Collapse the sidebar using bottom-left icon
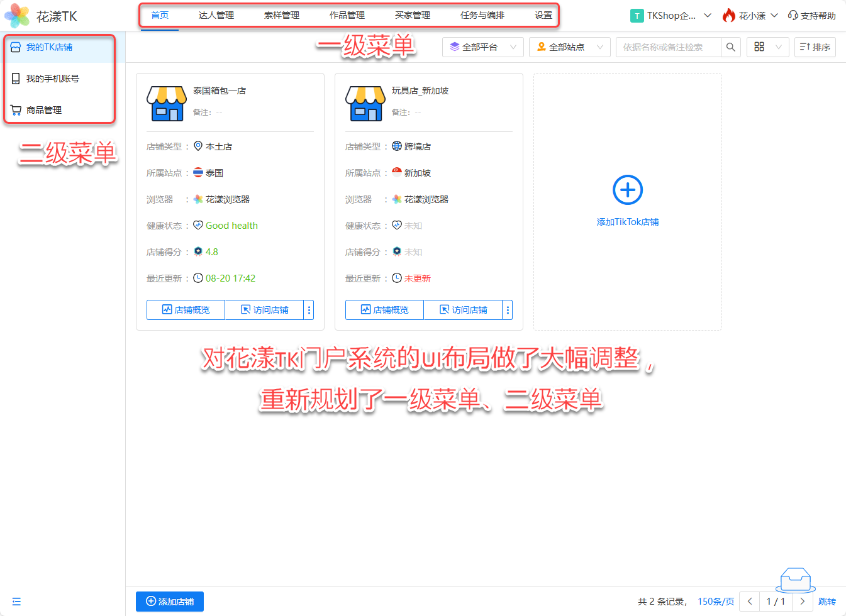The width and height of the screenshot is (846, 616). (x=16, y=602)
